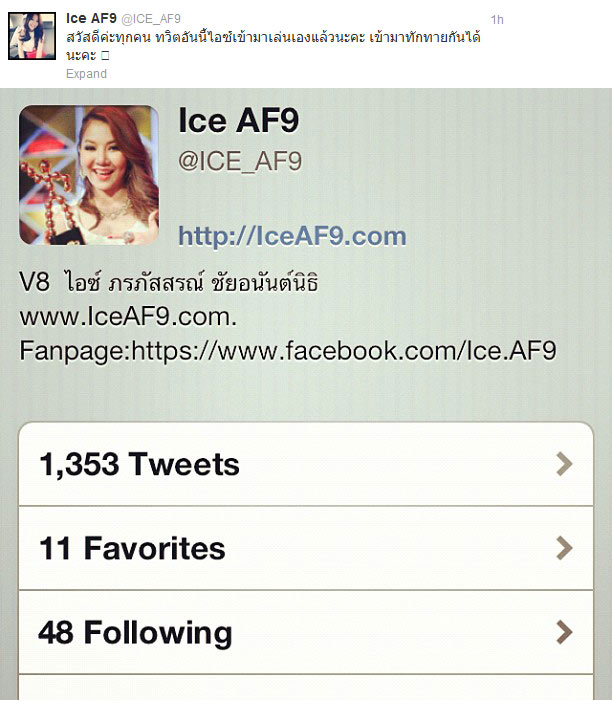Open the 48 Following list

click(306, 632)
